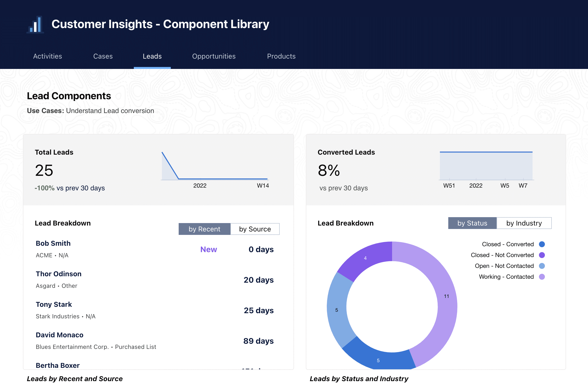Viewport: 588px width, 390px height.
Task: Click the Leads by Recent and Source caption
Action: coord(75,379)
